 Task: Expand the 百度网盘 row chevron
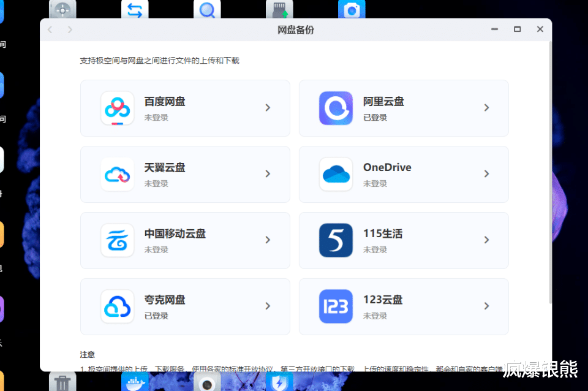268,108
